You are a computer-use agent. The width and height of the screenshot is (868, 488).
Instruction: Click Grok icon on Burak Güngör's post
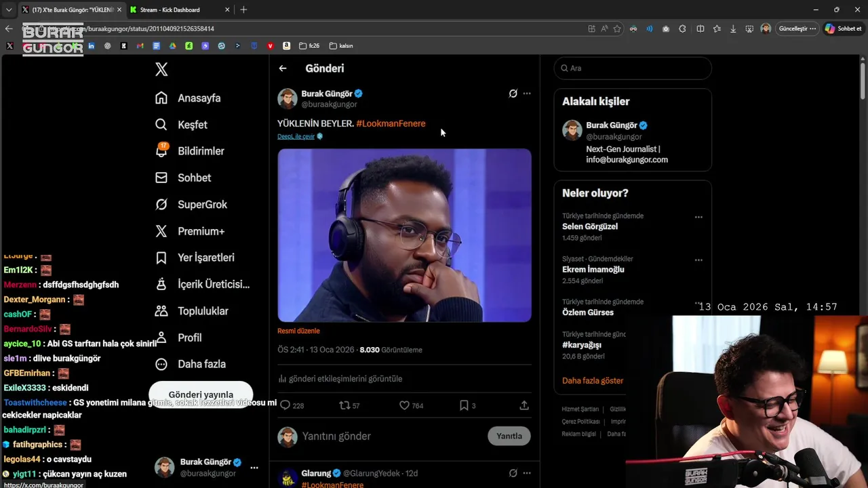[x=513, y=94]
